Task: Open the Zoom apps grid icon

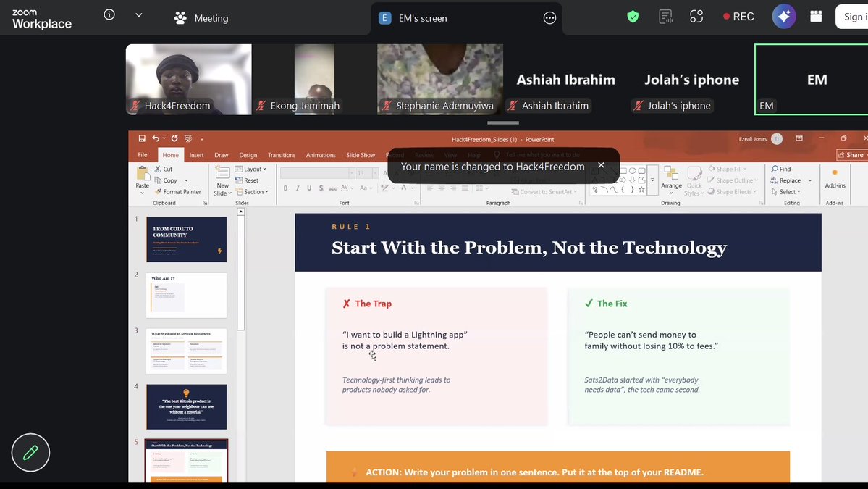Action: [816, 17]
